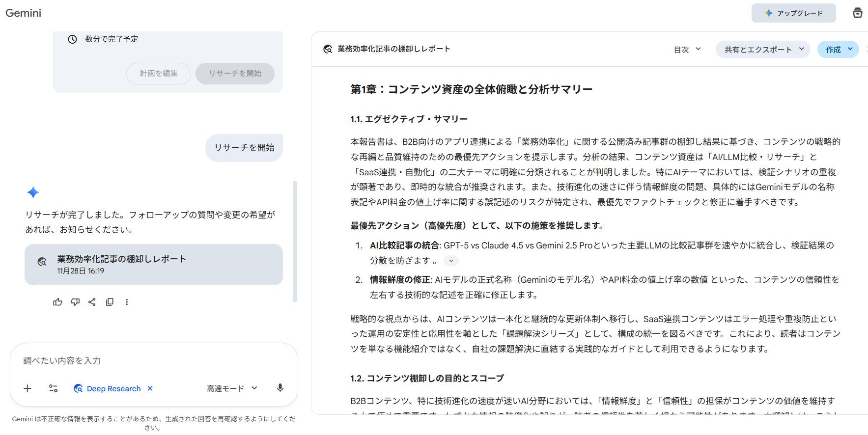This screenshot has height=435, width=868.
Task: Share the response via share icon
Action: click(92, 302)
